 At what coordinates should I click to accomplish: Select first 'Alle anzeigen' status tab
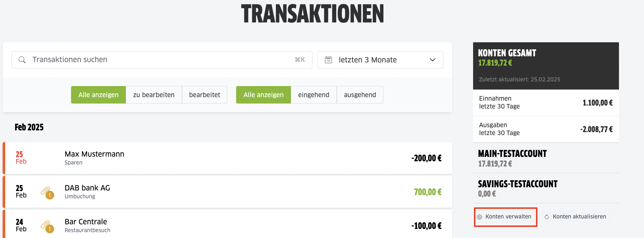[98, 95]
